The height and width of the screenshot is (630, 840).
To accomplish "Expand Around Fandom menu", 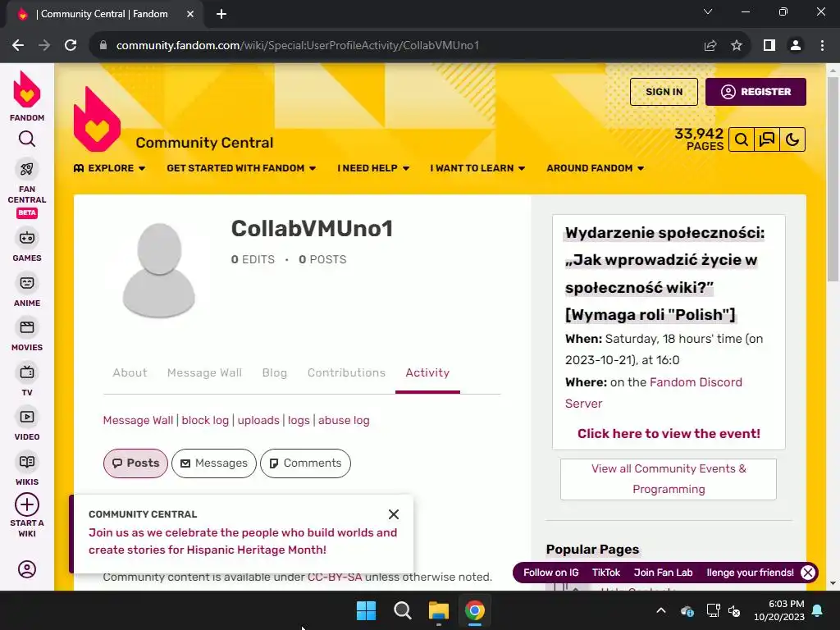I will 595,168.
